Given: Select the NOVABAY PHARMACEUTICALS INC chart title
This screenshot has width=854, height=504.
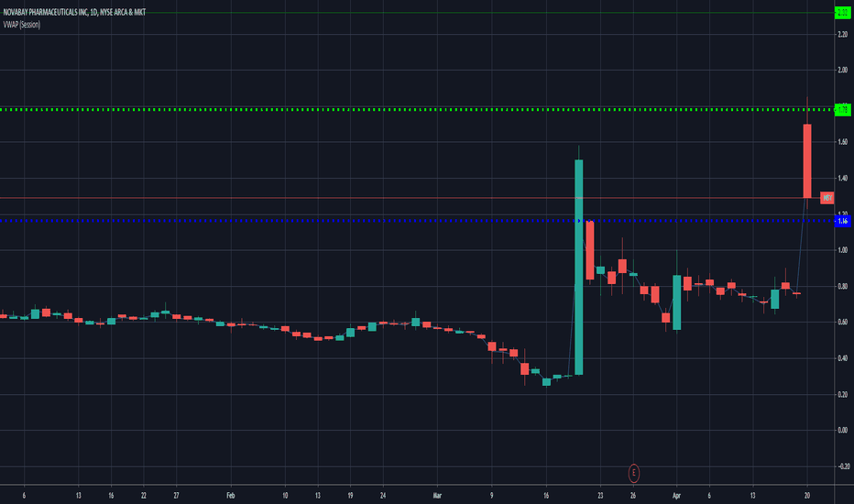Looking at the screenshot, I should click(x=74, y=12).
